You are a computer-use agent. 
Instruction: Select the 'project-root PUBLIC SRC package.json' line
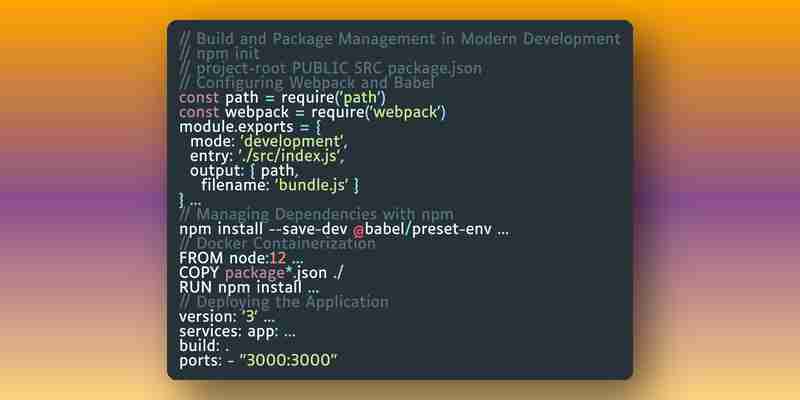pyautogui.click(x=331, y=68)
